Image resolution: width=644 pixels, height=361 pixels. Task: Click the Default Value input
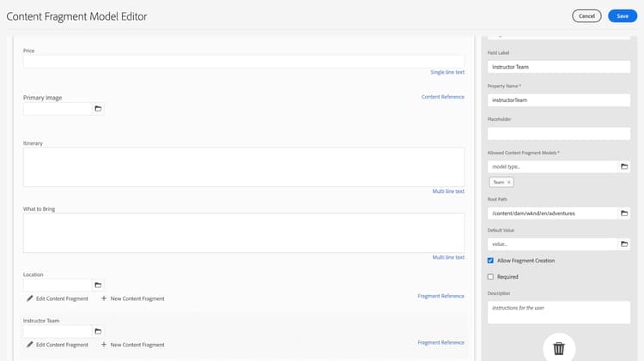coord(553,244)
